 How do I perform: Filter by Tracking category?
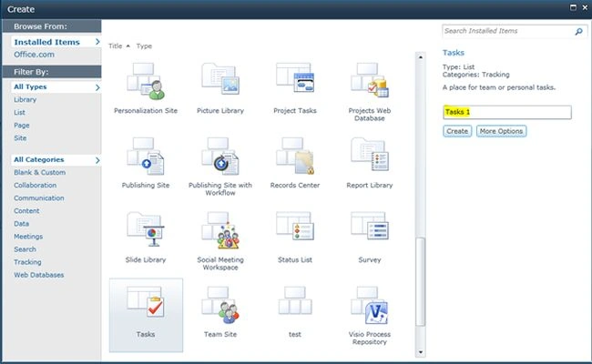click(x=27, y=262)
